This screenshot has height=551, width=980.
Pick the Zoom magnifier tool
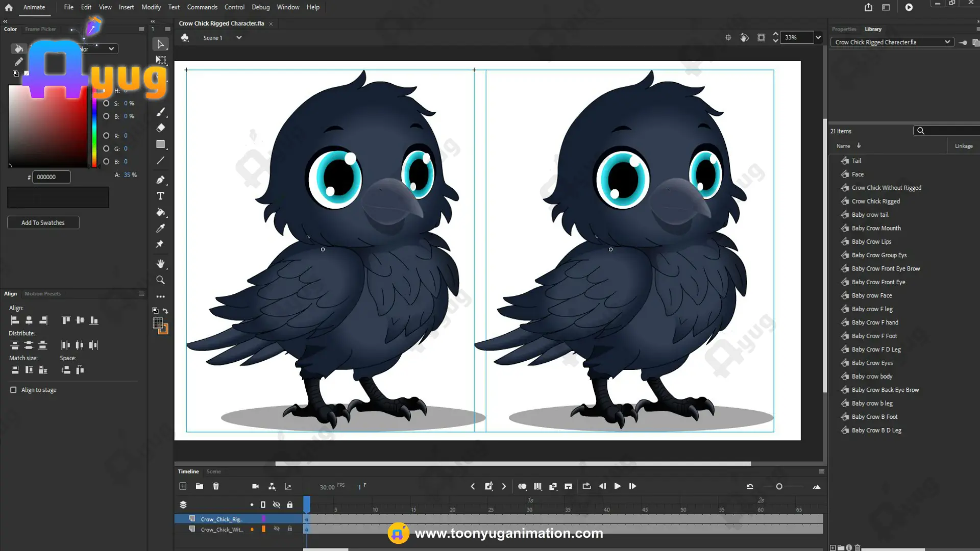click(160, 280)
